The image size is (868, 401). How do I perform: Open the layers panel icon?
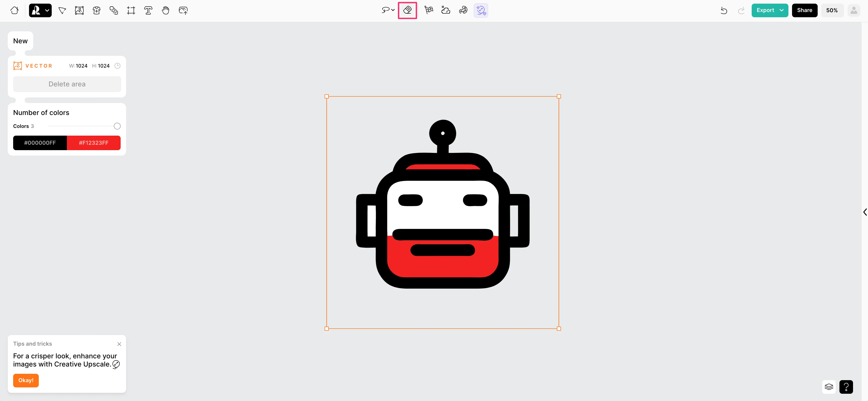tap(829, 387)
